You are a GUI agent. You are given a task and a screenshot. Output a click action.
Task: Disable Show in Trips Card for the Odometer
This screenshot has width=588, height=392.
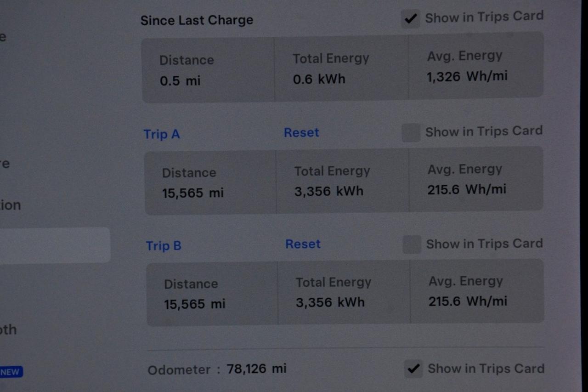tap(413, 369)
